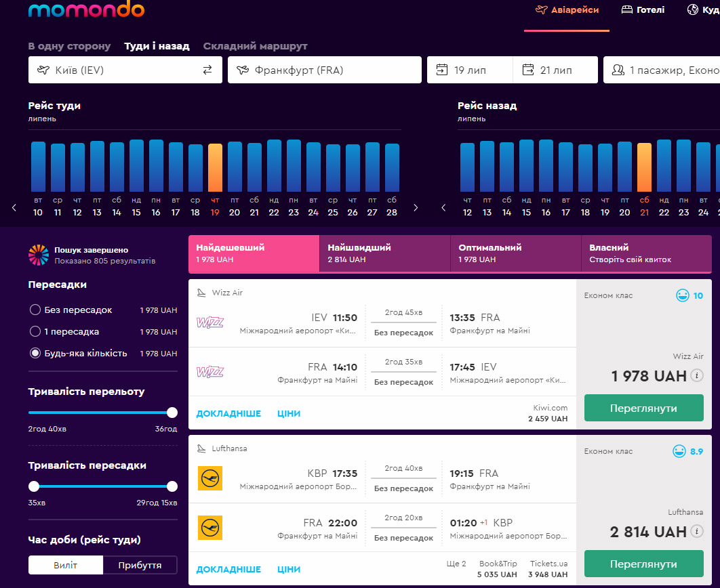Image resolution: width=720 pixels, height=588 pixels.
Task: Sort by 'Найшвидший' tab
Action: 385,253
